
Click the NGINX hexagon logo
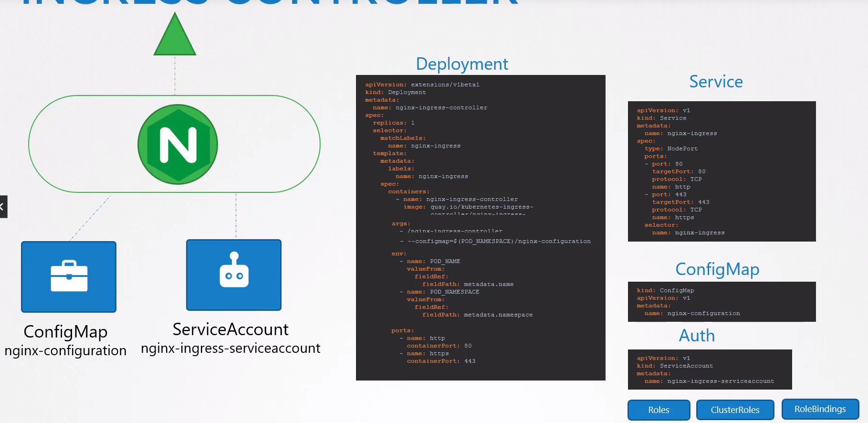click(178, 144)
